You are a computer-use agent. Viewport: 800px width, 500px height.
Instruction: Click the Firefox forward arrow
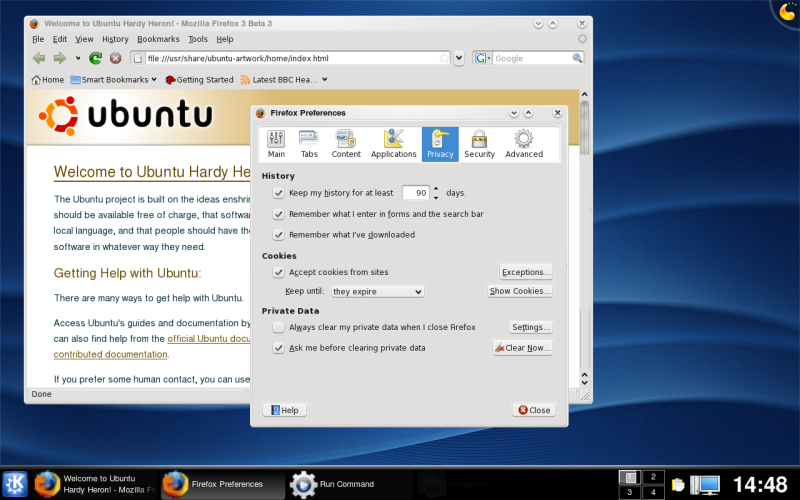(x=60, y=58)
